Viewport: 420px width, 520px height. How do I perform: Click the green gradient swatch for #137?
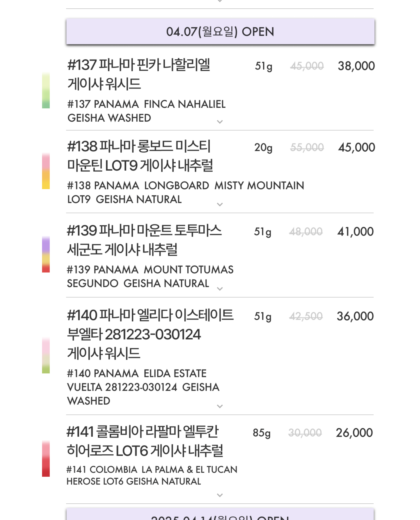(46, 90)
